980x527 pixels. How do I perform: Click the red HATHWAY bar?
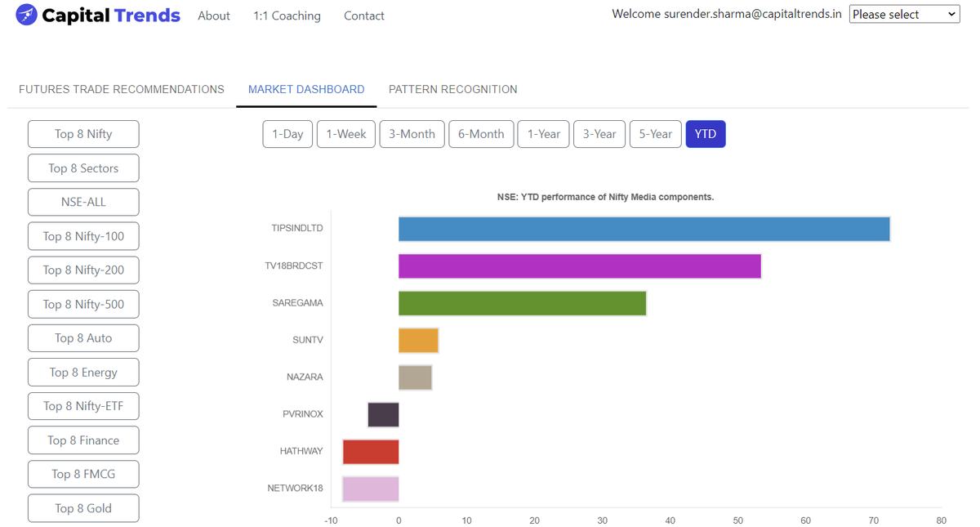[x=371, y=452]
